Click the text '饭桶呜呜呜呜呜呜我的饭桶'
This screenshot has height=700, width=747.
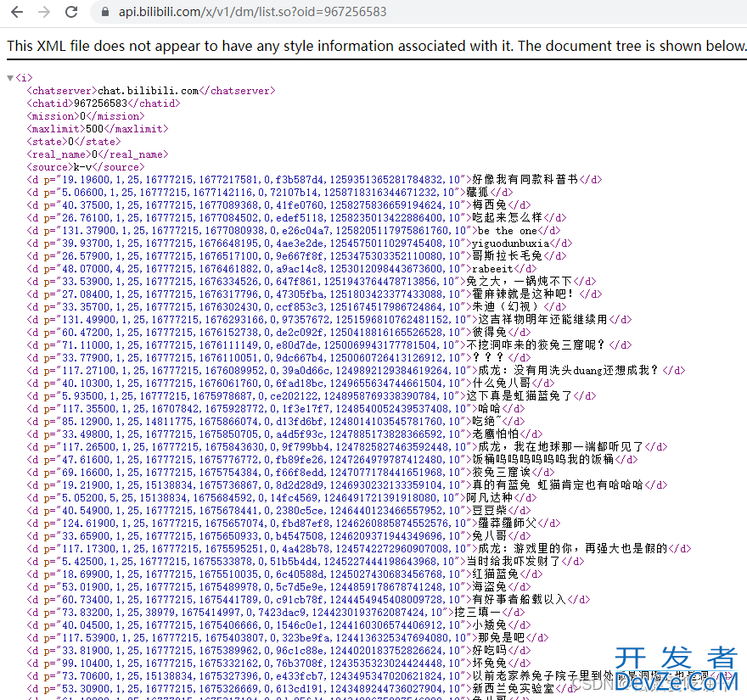pos(543,460)
